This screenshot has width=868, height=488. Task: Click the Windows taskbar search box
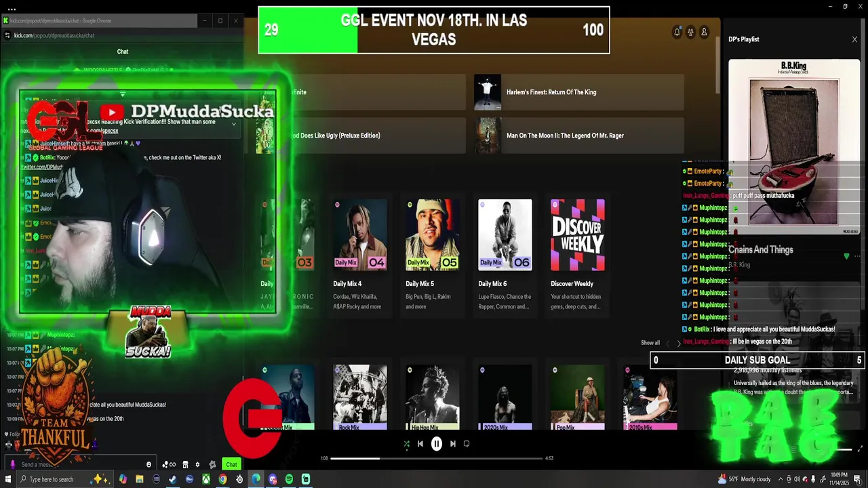[x=64, y=479]
